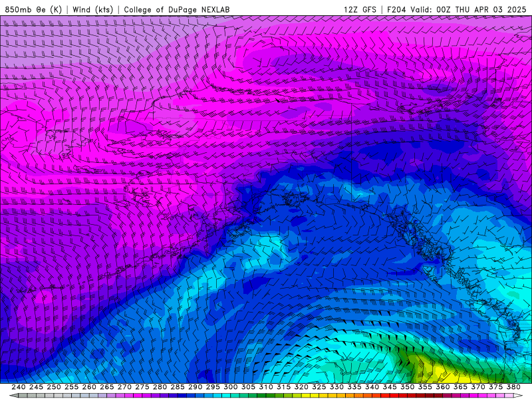Image resolution: width=532 pixels, height=399 pixels.
Task: Pick the gray swatch under 240
Action: pyautogui.click(x=23, y=396)
